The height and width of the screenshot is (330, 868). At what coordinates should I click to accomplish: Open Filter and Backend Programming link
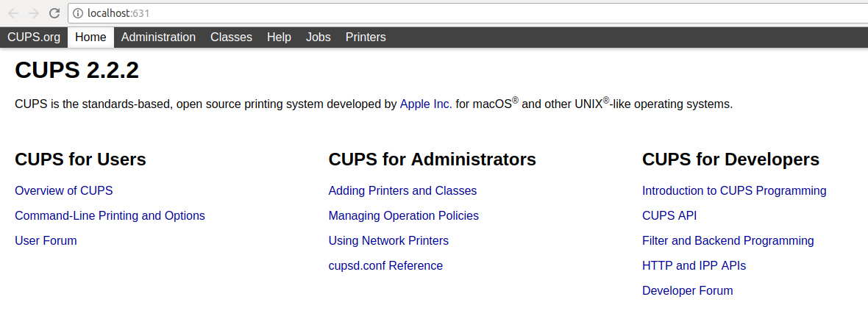pos(728,240)
